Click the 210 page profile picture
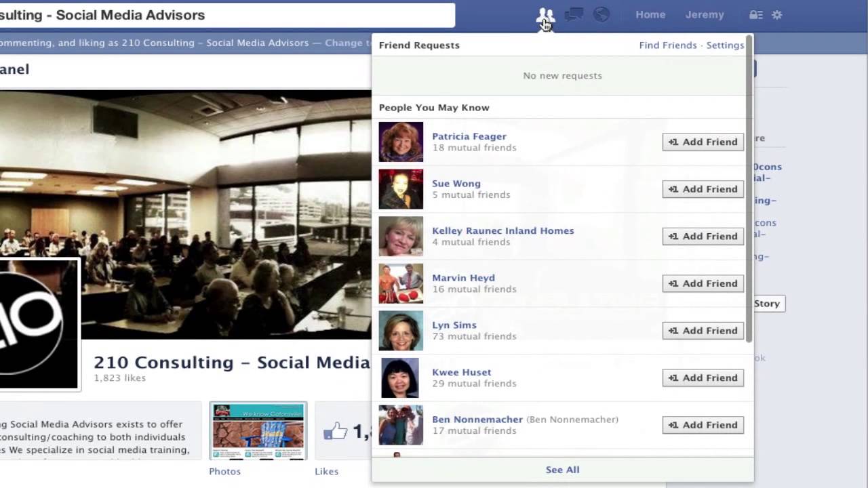 click(x=39, y=324)
